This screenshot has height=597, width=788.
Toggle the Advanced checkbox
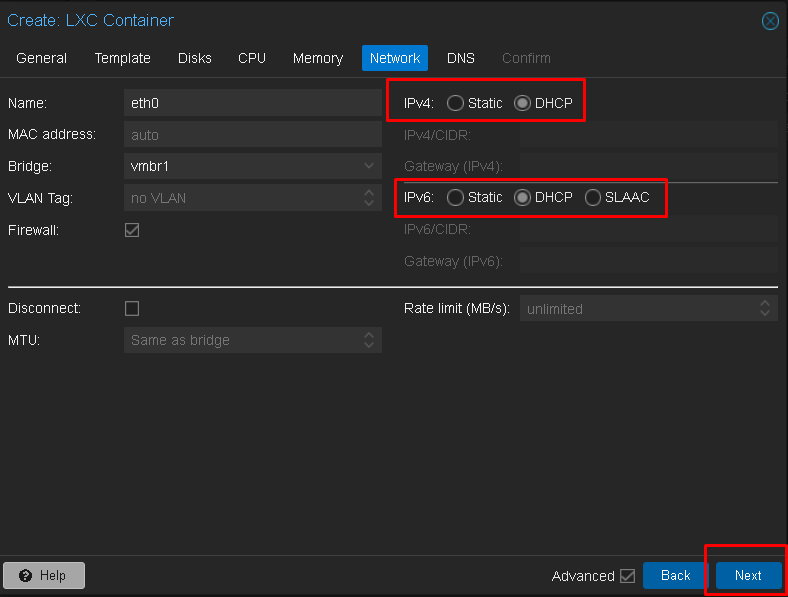click(x=627, y=575)
